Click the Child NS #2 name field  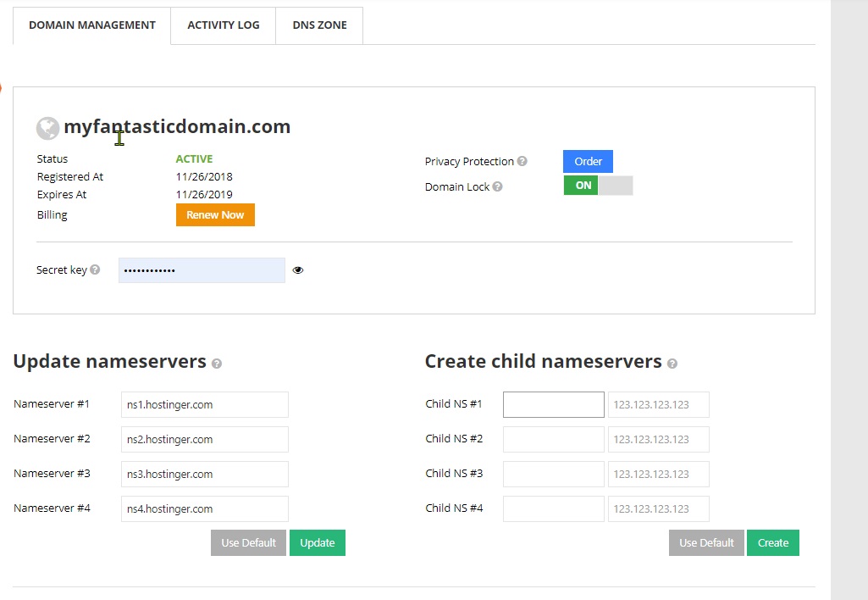[x=554, y=439]
